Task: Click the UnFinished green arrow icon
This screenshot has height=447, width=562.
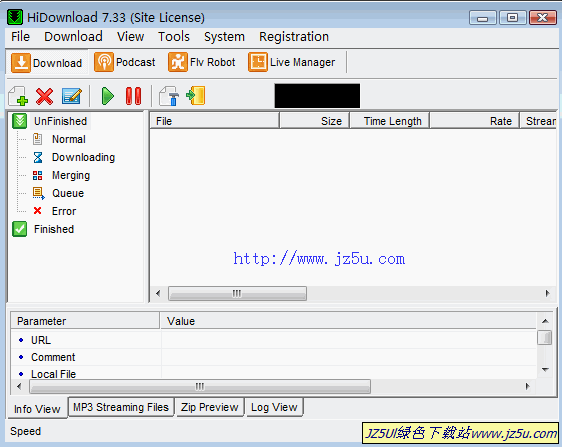Action: tap(19, 121)
